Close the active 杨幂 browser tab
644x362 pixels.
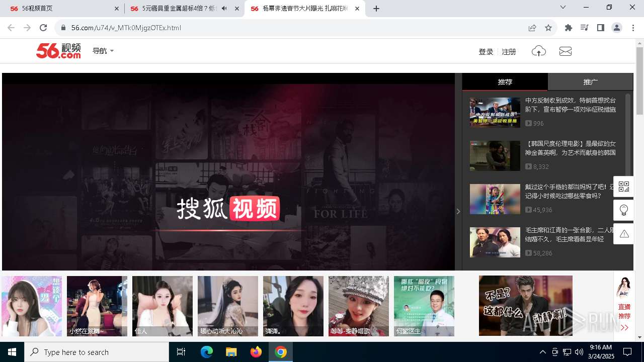(x=357, y=9)
